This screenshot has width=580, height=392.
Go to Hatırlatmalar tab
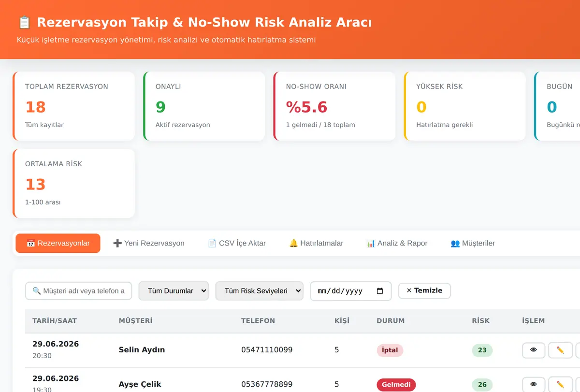[316, 243]
